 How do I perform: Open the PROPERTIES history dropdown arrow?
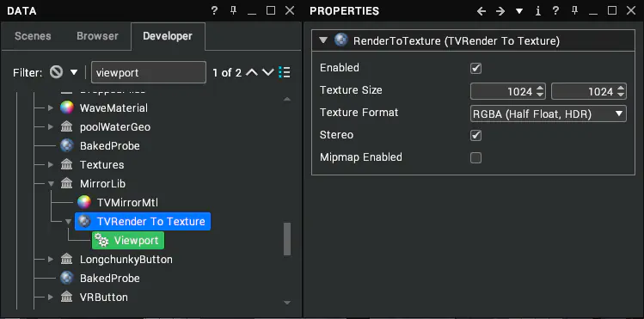click(x=519, y=11)
